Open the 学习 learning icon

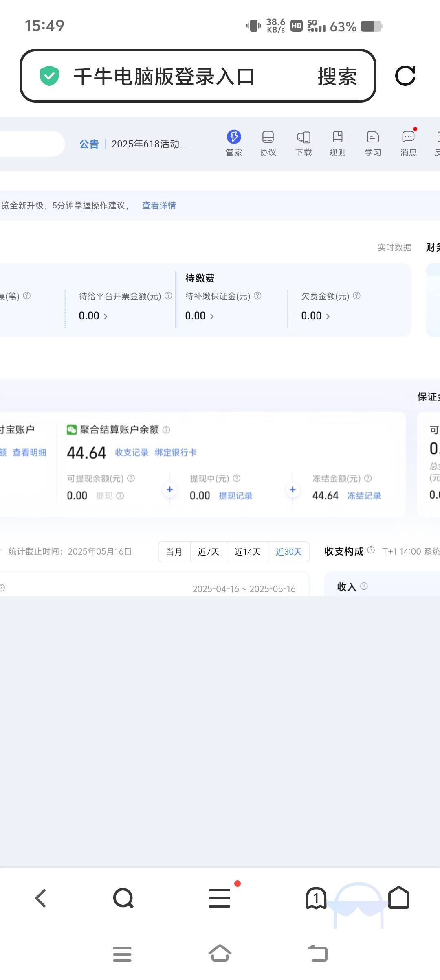pos(373,143)
